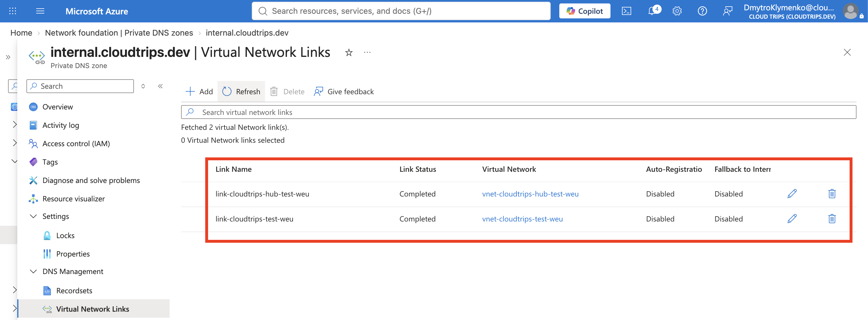
Task: Open Access control (IAM)
Action: [76, 144]
